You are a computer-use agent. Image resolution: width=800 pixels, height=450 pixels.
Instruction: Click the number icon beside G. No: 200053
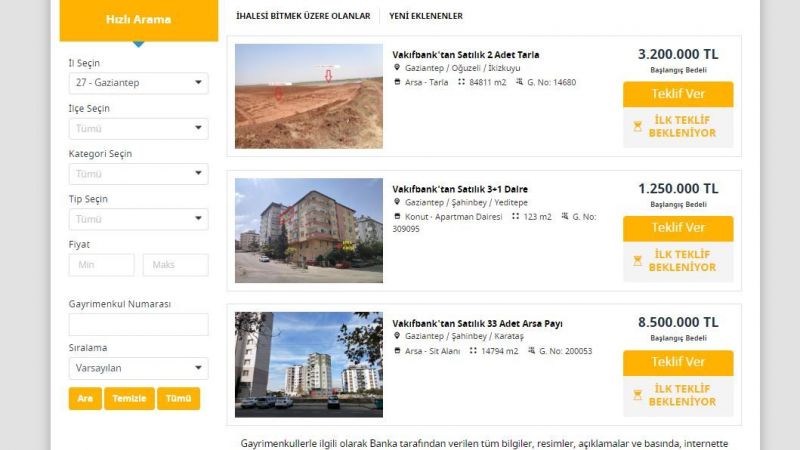coord(531,351)
